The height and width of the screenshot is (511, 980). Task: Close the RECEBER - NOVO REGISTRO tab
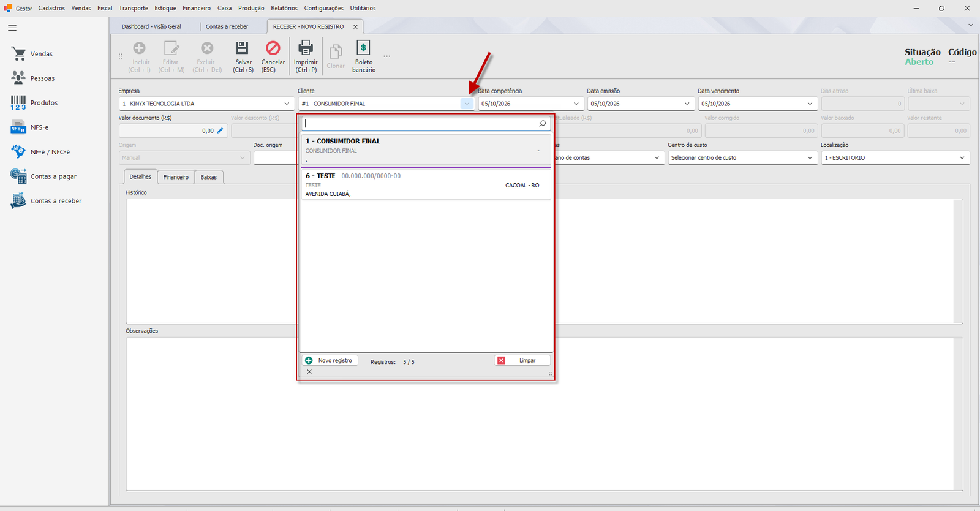[355, 27]
